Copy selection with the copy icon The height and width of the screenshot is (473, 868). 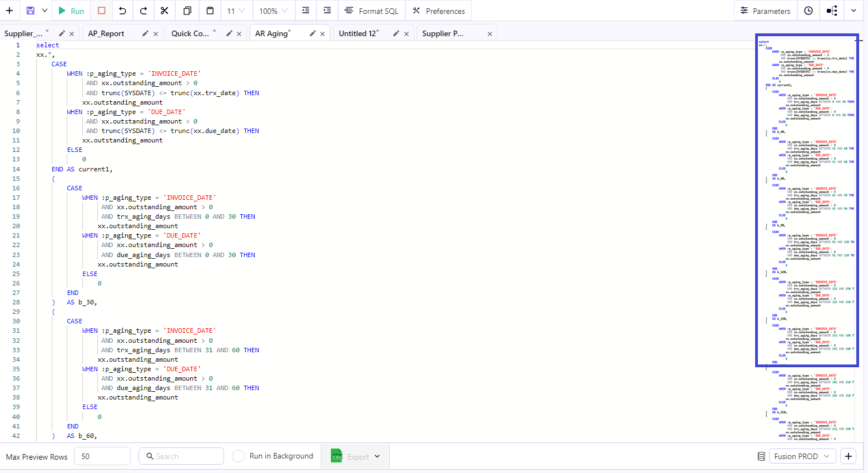pos(187,11)
